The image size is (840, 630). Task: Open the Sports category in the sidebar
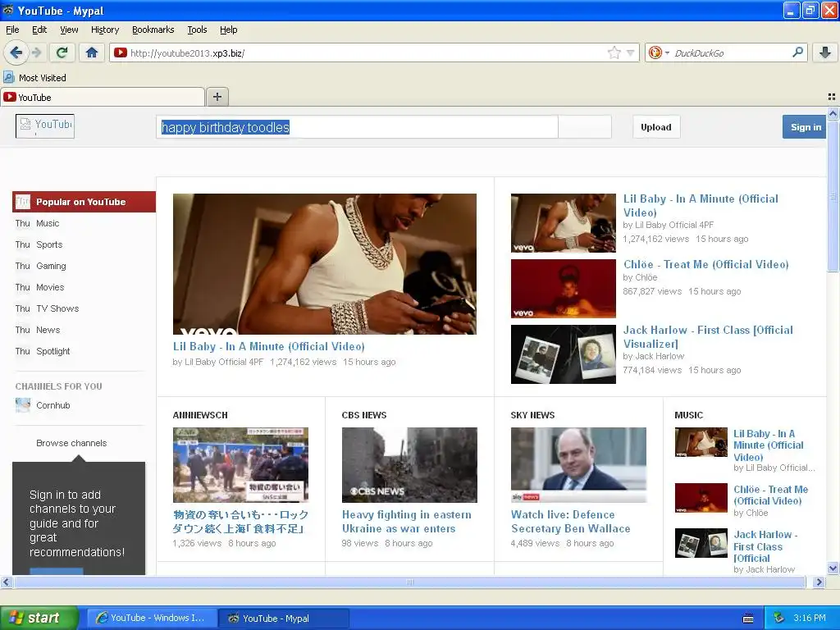click(49, 244)
